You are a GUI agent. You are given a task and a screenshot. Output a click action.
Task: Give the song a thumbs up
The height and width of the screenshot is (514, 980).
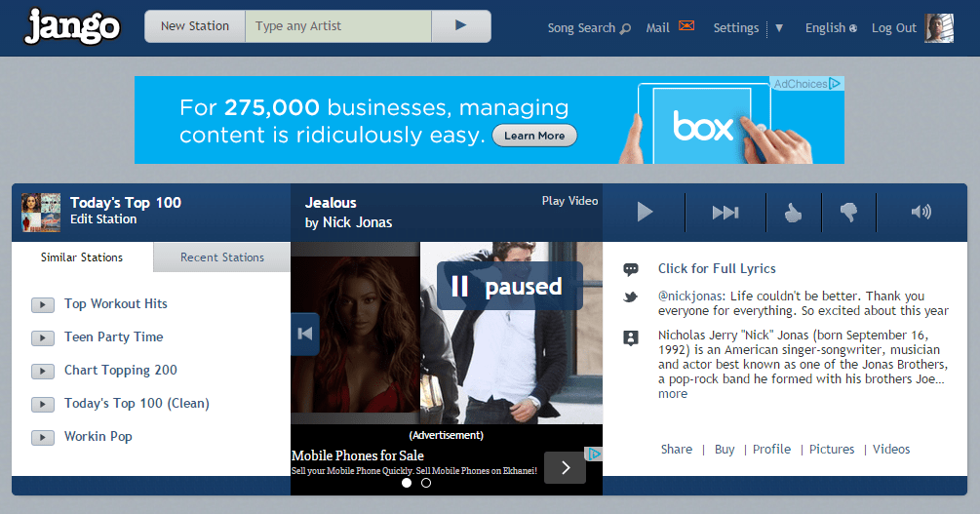pyautogui.click(x=793, y=213)
